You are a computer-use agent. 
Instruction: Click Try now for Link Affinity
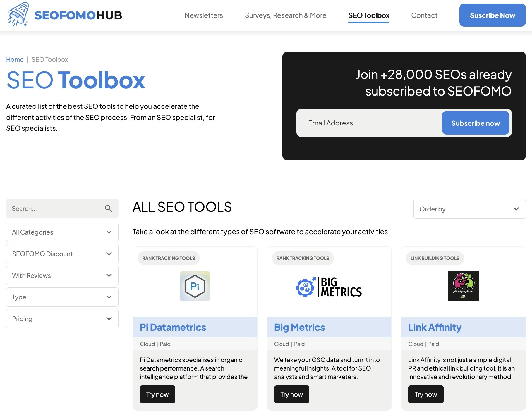pyautogui.click(x=426, y=394)
